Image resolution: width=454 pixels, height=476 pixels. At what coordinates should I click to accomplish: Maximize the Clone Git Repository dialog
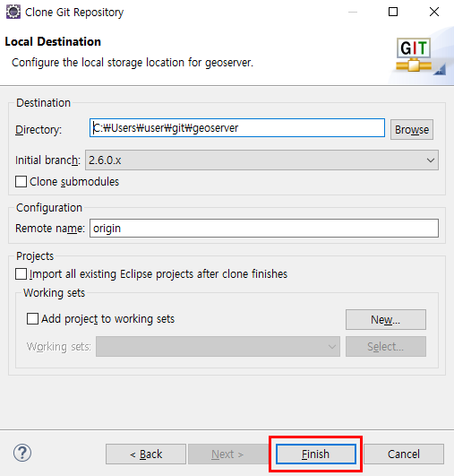coord(393,13)
